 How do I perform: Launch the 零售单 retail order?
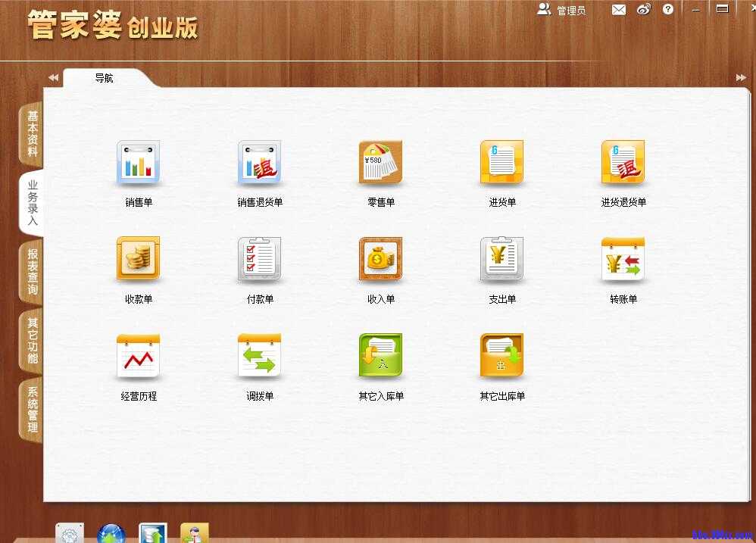point(380,163)
